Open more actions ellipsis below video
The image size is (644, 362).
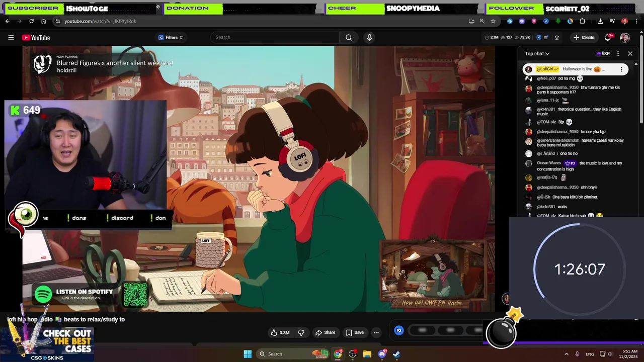tap(376, 332)
